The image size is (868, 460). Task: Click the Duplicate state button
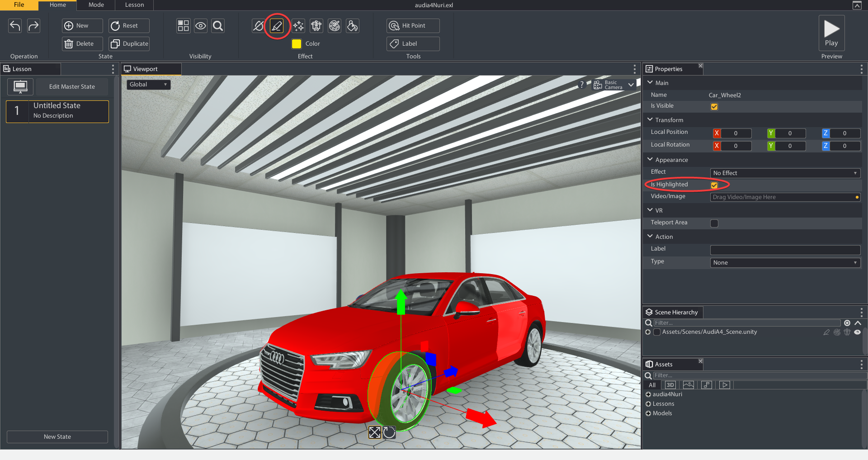(x=129, y=44)
